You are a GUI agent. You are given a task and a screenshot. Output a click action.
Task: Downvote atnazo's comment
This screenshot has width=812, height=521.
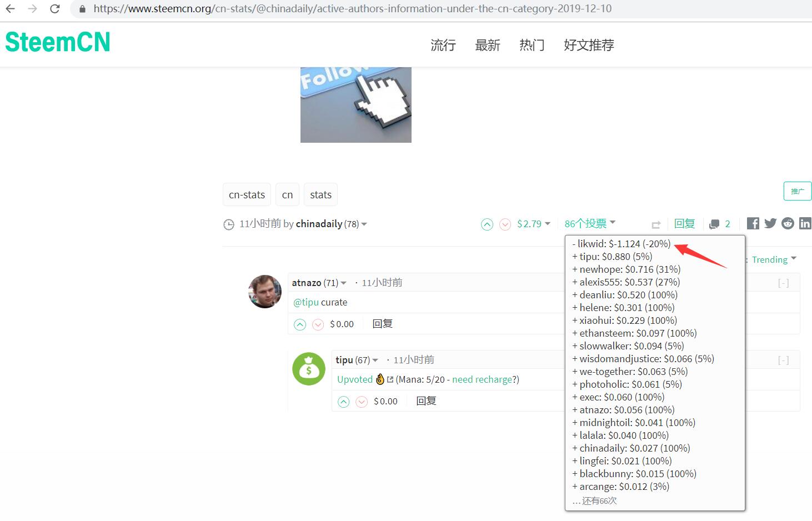[x=318, y=324]
